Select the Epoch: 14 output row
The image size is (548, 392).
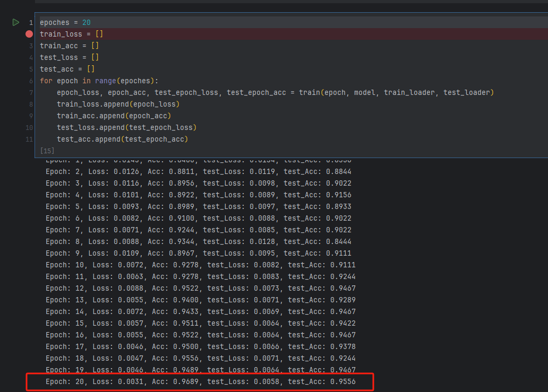point(201,312)
